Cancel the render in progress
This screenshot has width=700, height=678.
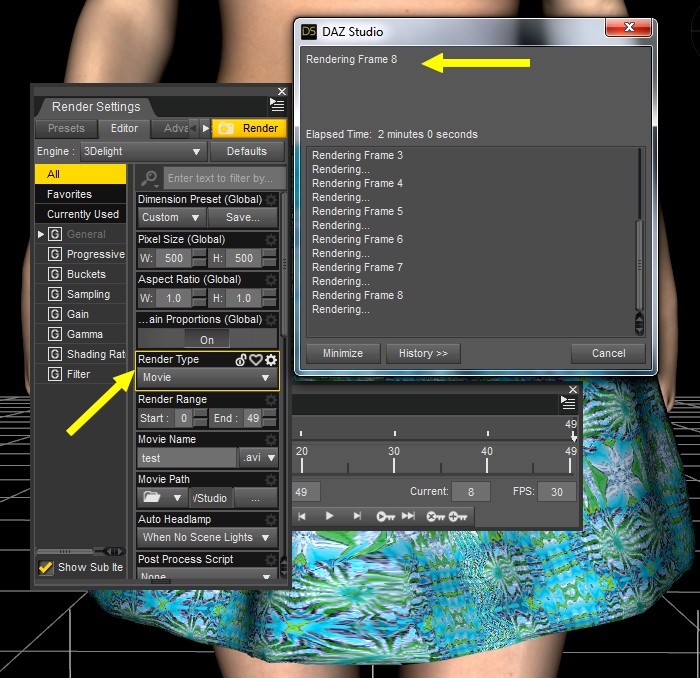point(608,354)
